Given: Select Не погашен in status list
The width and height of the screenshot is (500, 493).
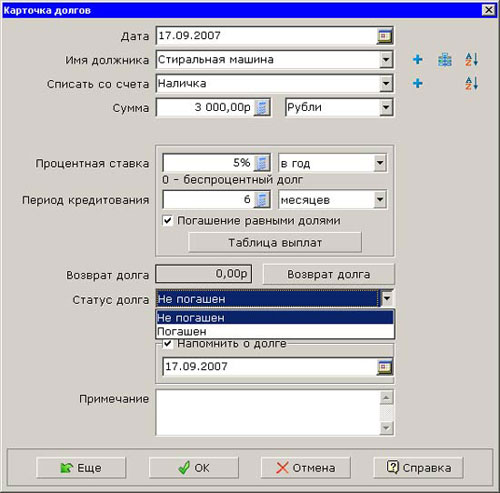Looking at the screenshot, I should (275, 318).
